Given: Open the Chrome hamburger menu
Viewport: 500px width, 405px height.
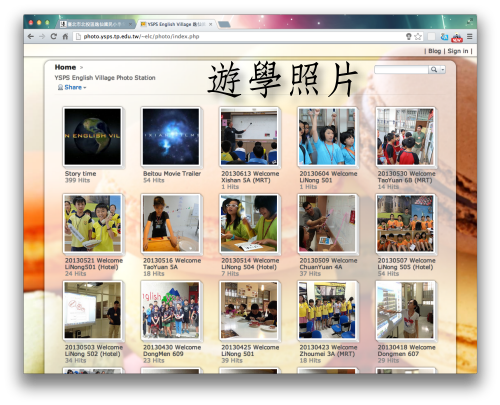Looking at the screenshot, I should tap(470, 36).
